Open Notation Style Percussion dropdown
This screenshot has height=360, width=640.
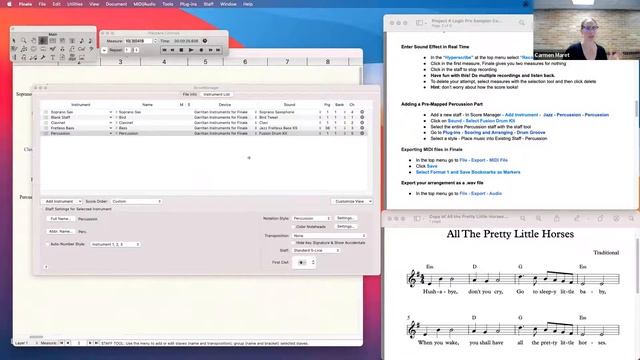click(311, 218)
